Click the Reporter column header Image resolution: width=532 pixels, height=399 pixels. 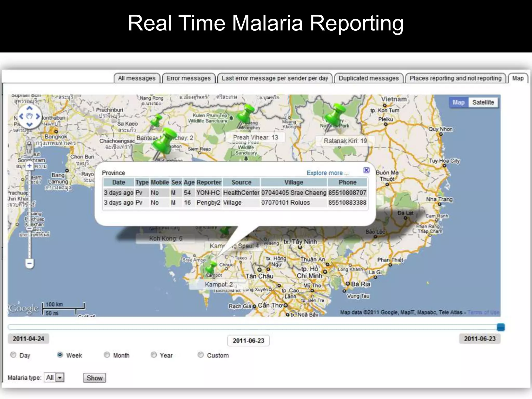[x=209, y=182]
